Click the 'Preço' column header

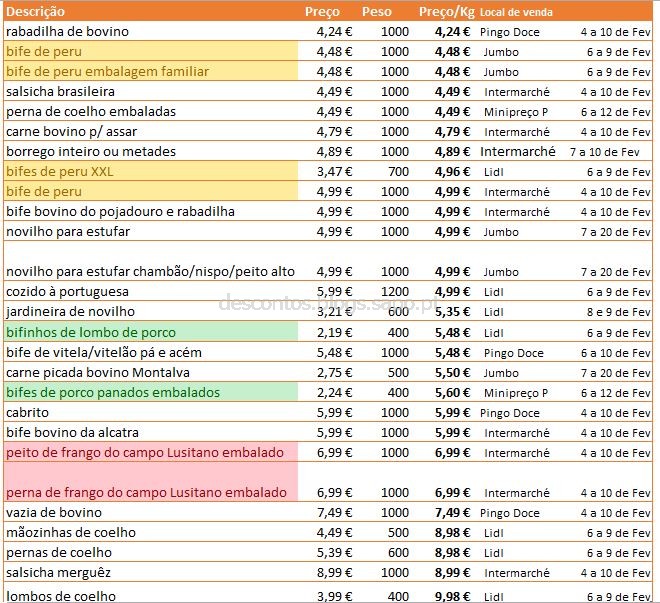(322, 12)
